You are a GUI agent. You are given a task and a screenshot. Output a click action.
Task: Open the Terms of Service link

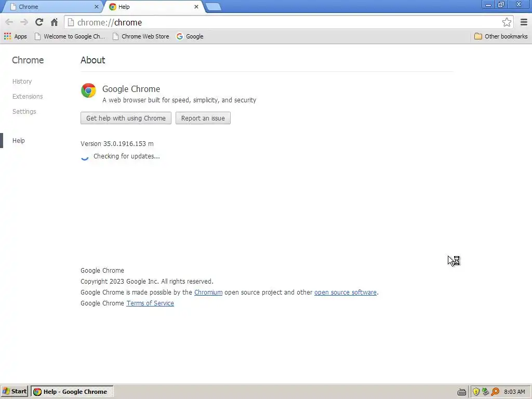click(x=150, y=303)
